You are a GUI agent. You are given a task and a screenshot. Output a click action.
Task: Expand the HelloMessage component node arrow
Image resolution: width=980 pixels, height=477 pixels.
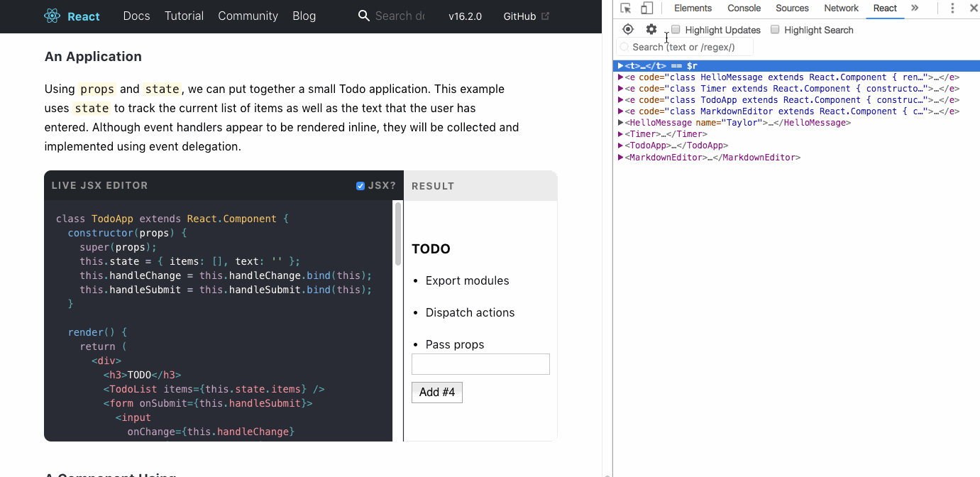point(621,123)
